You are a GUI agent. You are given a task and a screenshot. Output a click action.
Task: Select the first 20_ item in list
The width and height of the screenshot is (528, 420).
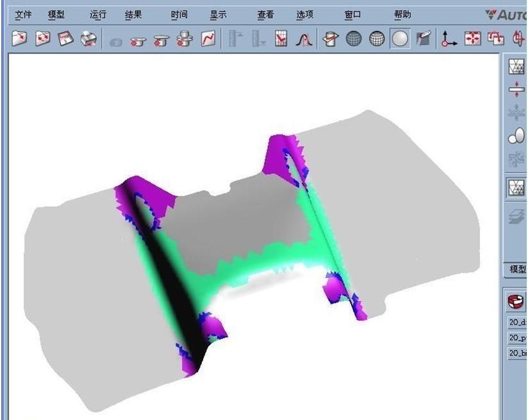pos(516,322)
